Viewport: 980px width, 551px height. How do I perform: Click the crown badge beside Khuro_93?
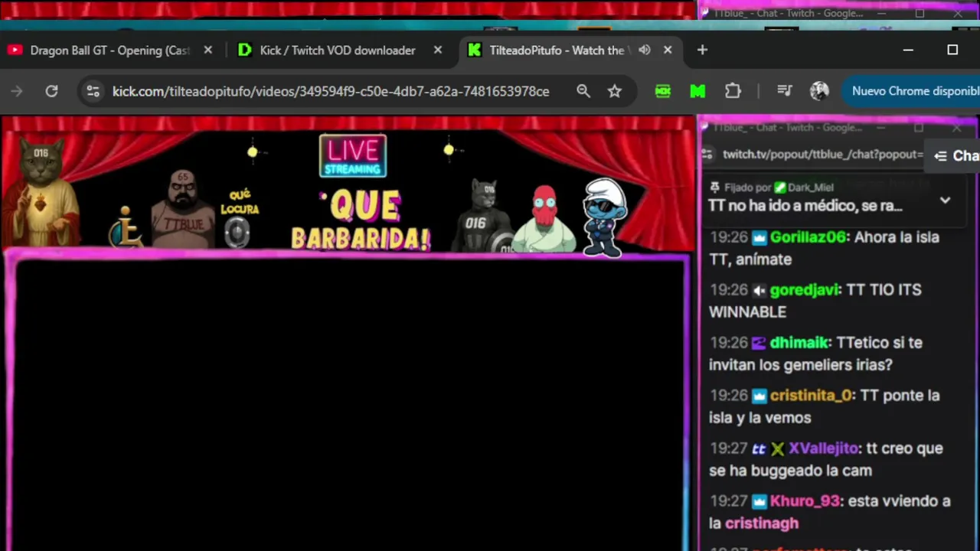point(759,501)
